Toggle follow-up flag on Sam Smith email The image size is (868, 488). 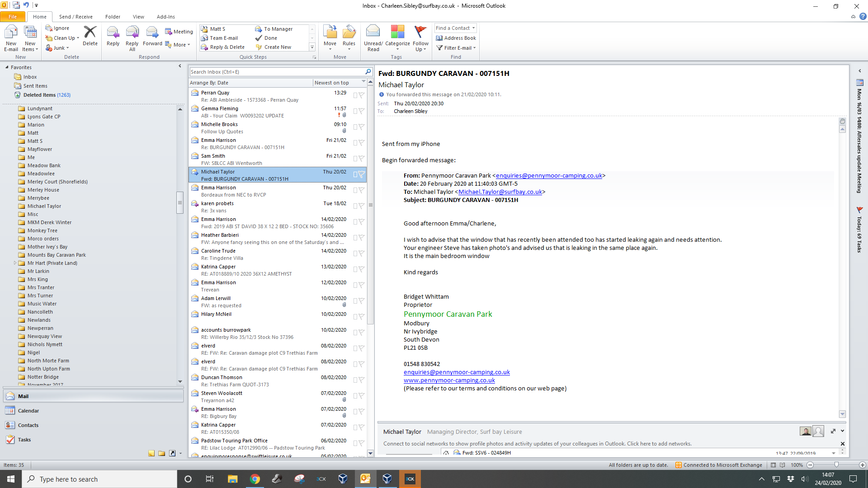[x=362, y=159]
